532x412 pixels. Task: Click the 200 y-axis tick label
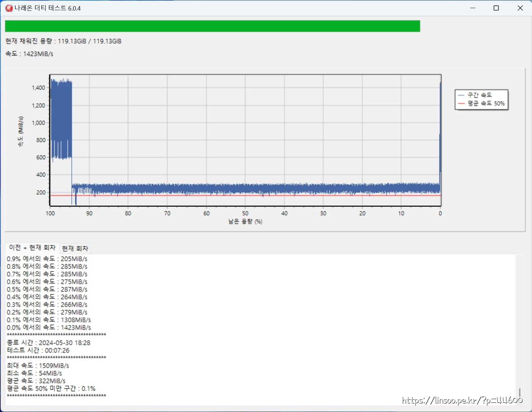[x=41, y=192]
